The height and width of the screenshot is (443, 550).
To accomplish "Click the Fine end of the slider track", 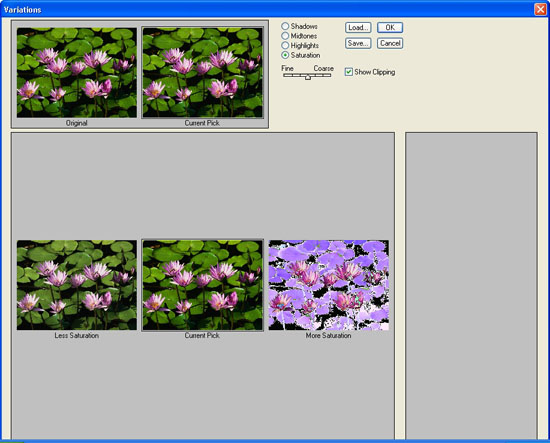I will pyautogui.click(x=285, y=75).
